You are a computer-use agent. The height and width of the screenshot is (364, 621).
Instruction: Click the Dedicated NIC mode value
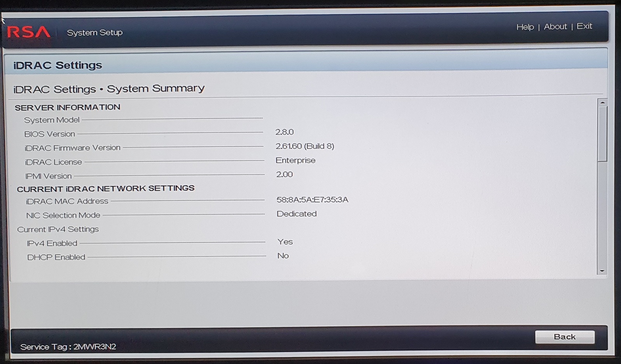coord(297,214)
